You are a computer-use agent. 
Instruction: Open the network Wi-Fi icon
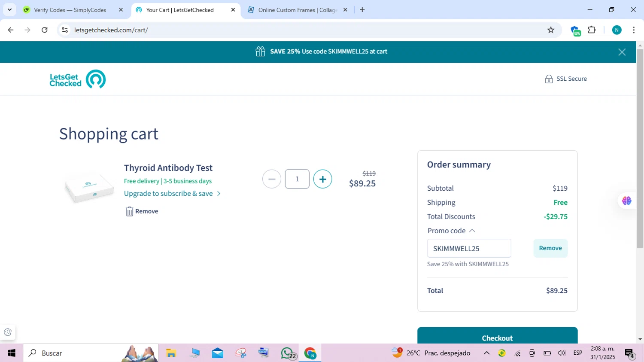tap(518, 353)
